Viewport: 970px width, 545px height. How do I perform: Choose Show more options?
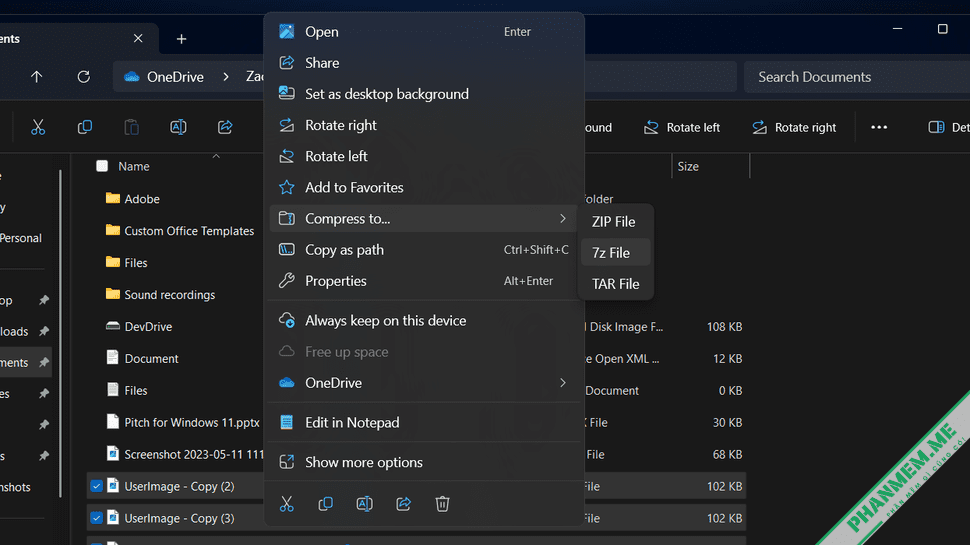[424, 462]
